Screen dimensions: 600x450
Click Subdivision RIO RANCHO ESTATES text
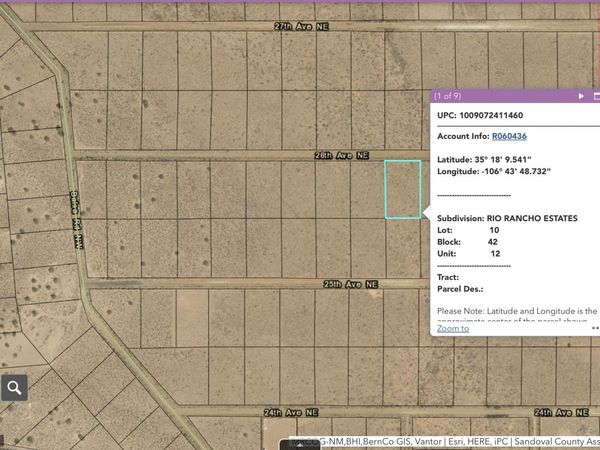(507, 218)
